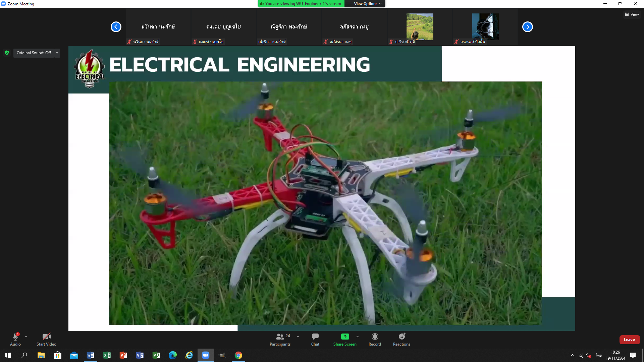Toggle Original Sound: Off button
Image resolution: width=644 pixels, height=362 pixels.
click(x=34, y=53)
